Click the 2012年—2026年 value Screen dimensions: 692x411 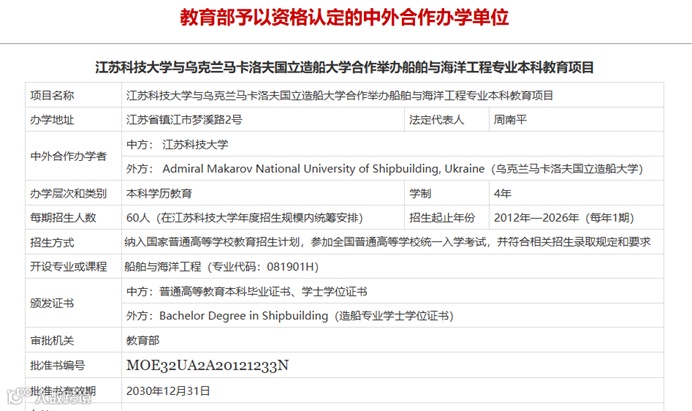(x=536, y=218)
